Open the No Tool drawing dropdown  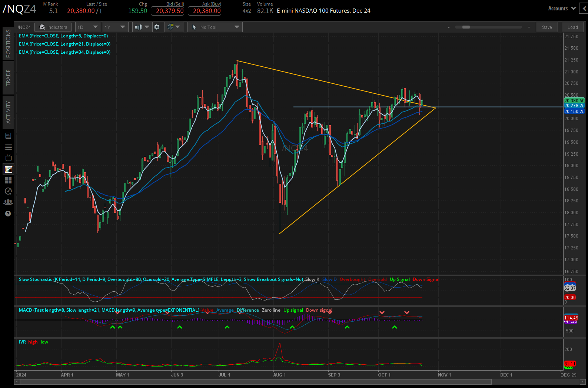[x=215, y=27]
